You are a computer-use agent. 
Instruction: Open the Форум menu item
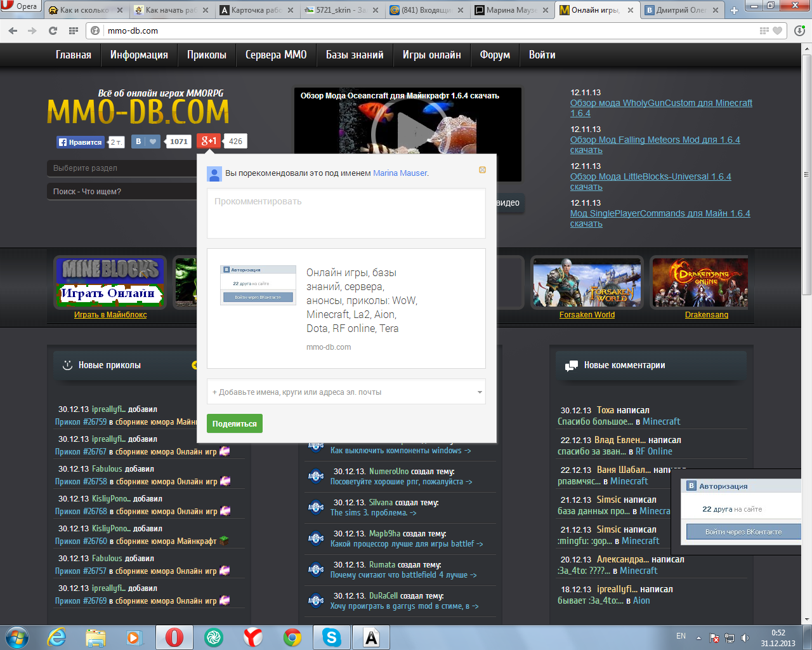point(495,55)
